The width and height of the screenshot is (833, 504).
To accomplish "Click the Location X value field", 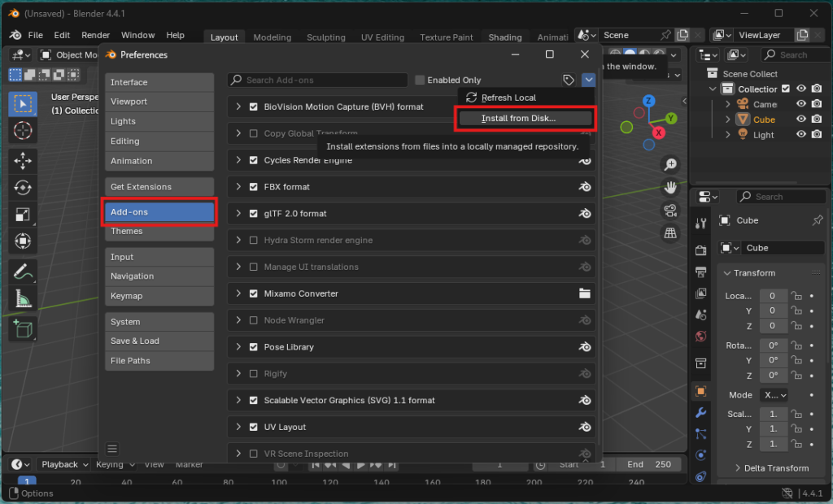I will click(x=773, y=296).
